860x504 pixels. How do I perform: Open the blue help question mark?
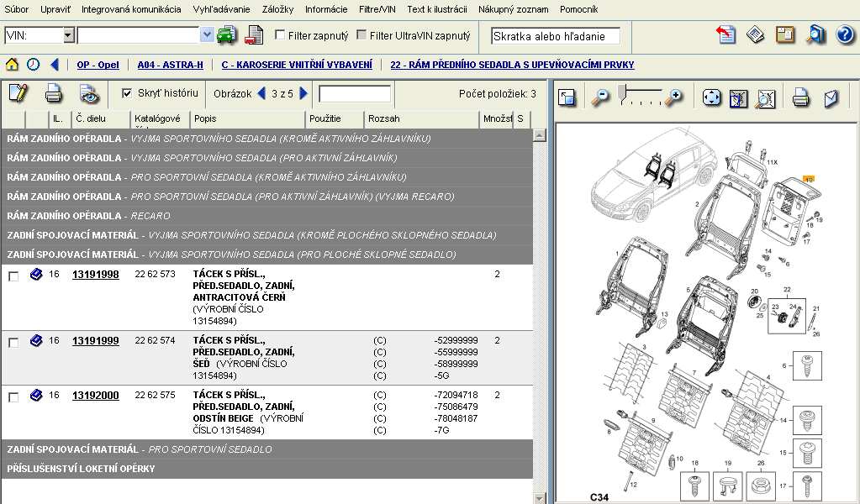point(845,35)
